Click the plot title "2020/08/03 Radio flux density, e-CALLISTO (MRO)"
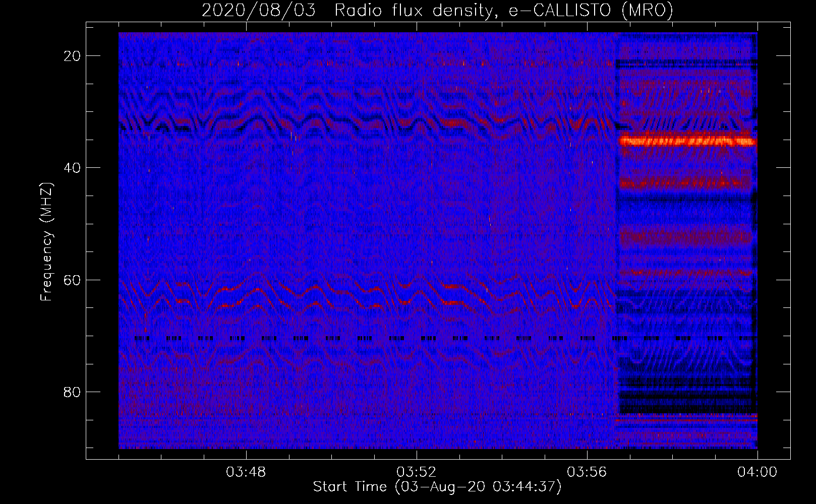This screenshot has width=816, height=504. click(437, 10)
